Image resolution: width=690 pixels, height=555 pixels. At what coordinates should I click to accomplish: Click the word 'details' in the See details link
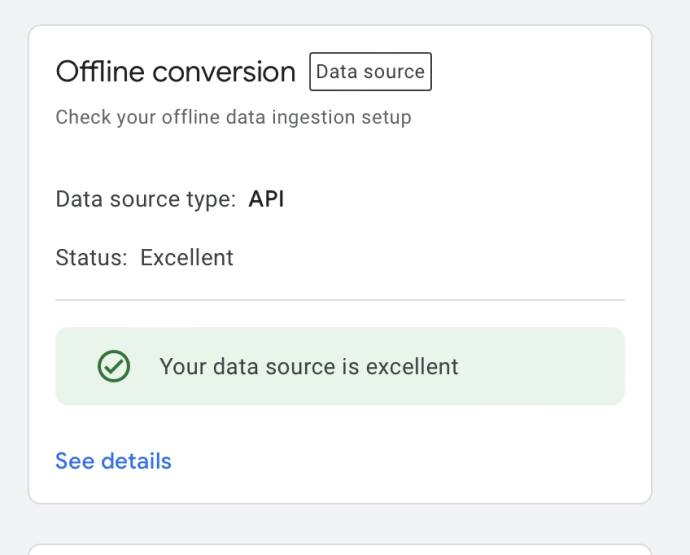tap(136, 461)
